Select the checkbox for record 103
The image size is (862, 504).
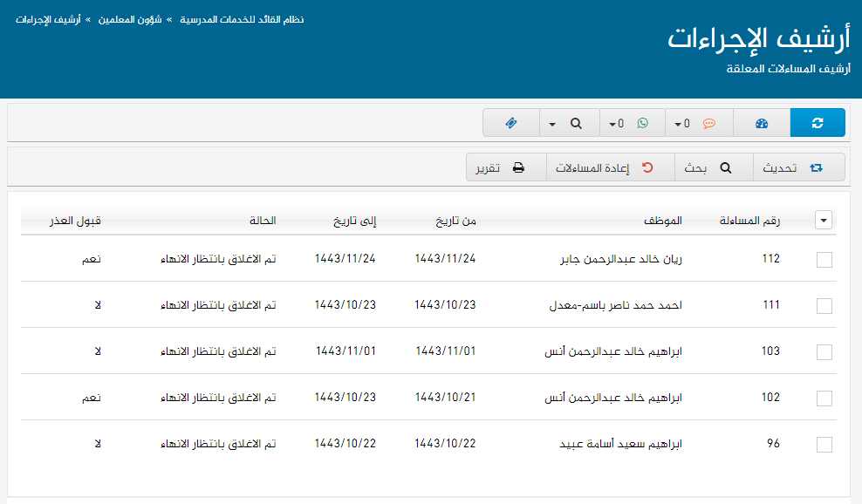coord(824,352)
